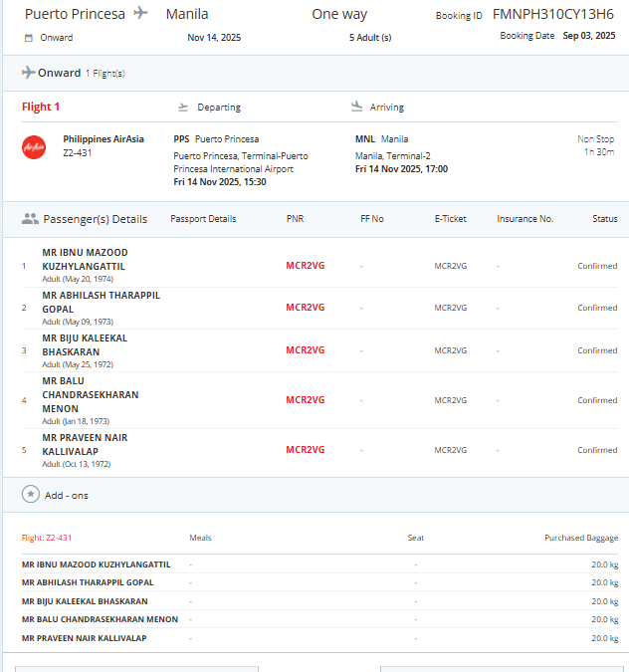
Task: Click departure time Fri 14 Nov 2025, 15:30
Action: click(220, 182)
